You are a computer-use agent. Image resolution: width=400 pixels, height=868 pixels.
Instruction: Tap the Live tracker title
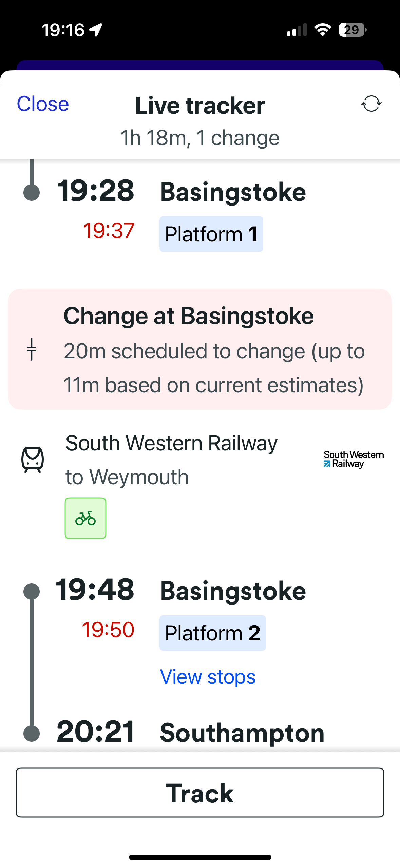[x=200, y=106]
